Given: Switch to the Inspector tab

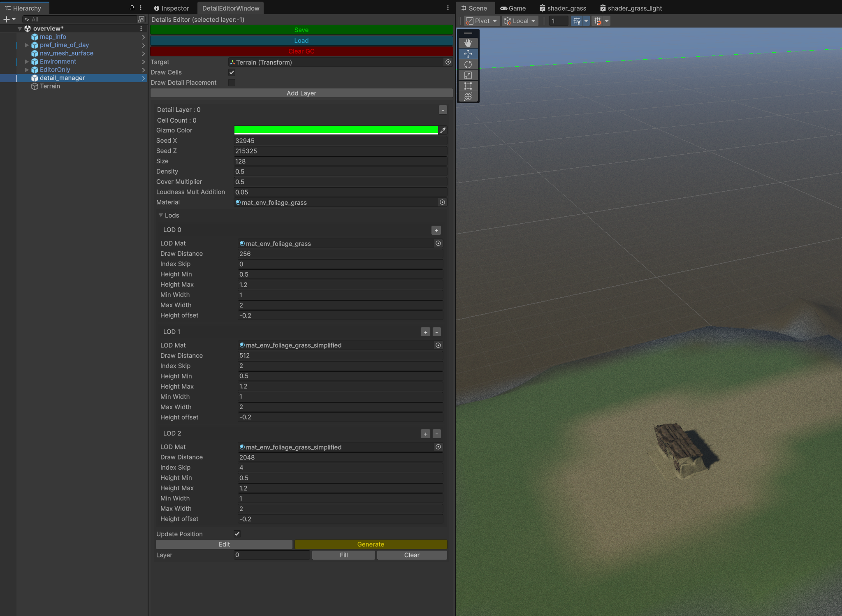Looking at the screenshot, I should point(172,8).
